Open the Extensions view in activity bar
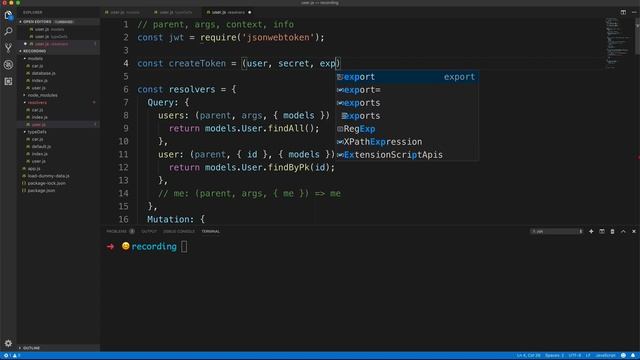Image resolution: width=640 pixels, height=360 pixels. point(8,81)
